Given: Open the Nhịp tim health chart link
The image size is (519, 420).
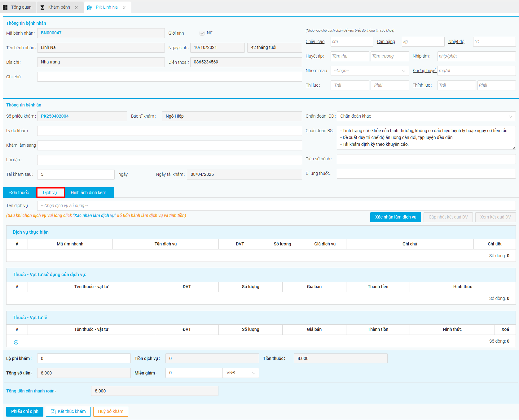Looking at the screenshot, I should tap(421, 56).
